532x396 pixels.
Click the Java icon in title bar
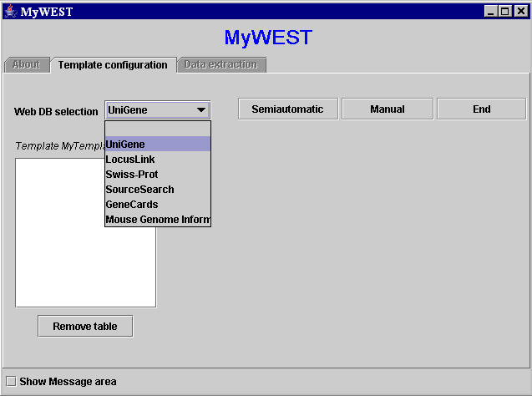(11, 11)
